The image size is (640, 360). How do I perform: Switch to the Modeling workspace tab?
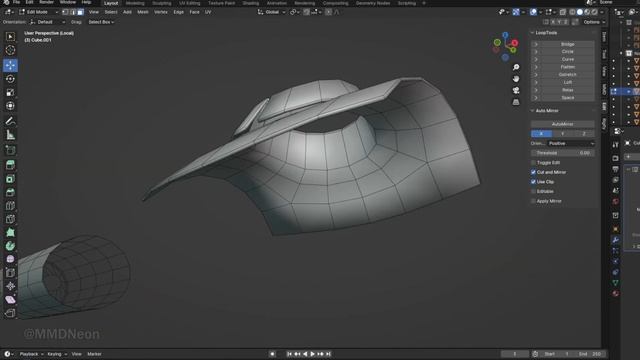(135, 3)
